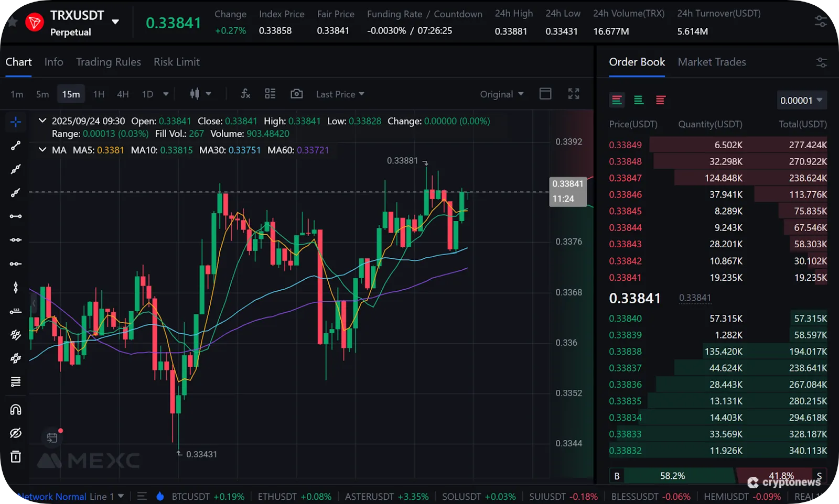The image size is (839, 504).
Task: Click bid price 0.33840 row
Action: coord(718,319)
